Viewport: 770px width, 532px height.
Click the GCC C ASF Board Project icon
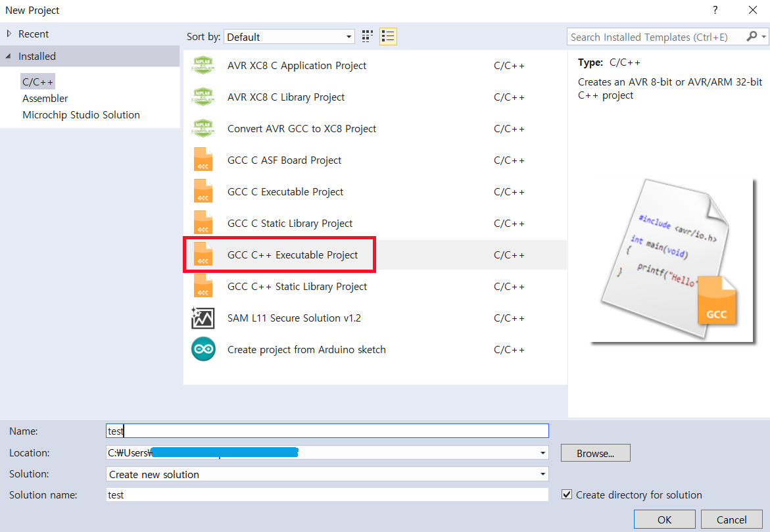pos(203,160)
